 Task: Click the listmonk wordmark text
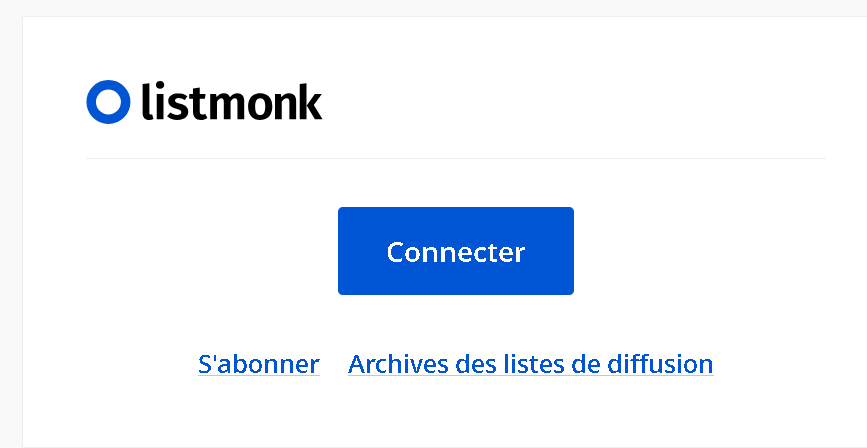click(x=232, y=102)
